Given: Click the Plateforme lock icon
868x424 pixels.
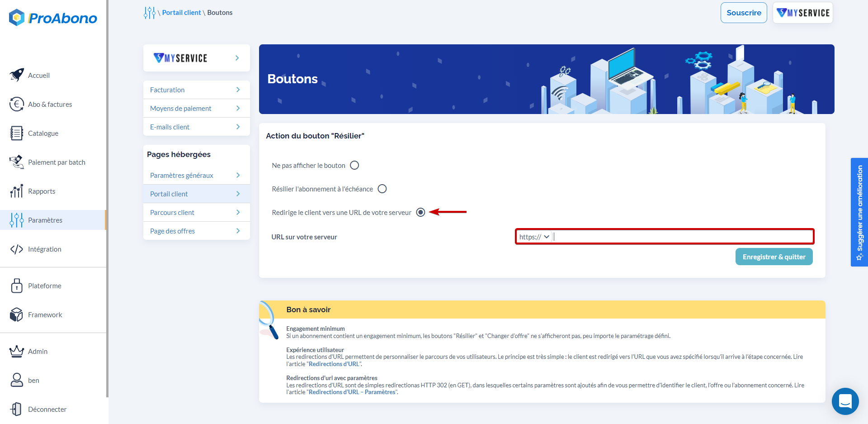Looking at the screenshot, I should point(17,286).
